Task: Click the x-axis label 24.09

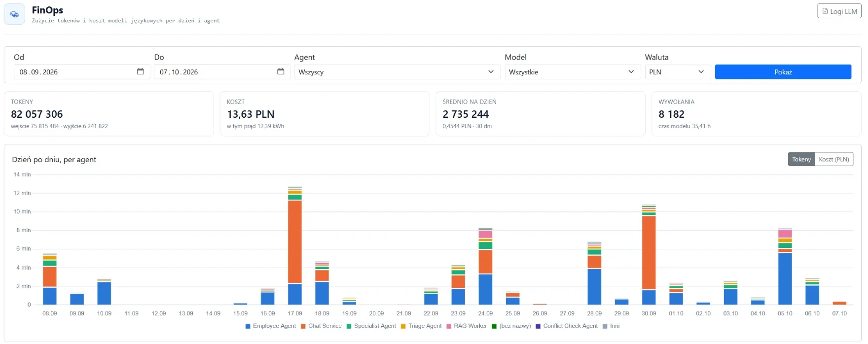Action: pos(485,313)
